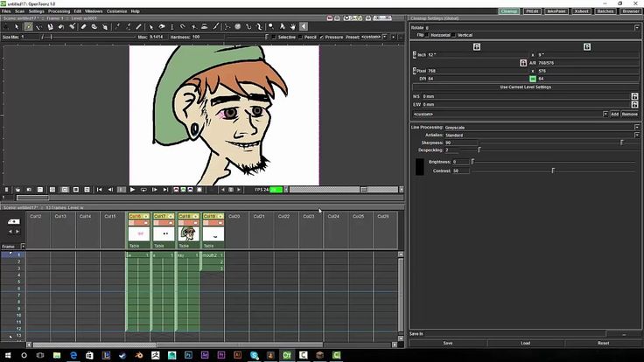This screenshot has width=644, height=362.
Task: Click the Contrast slider handle
Action: (552, 171)
